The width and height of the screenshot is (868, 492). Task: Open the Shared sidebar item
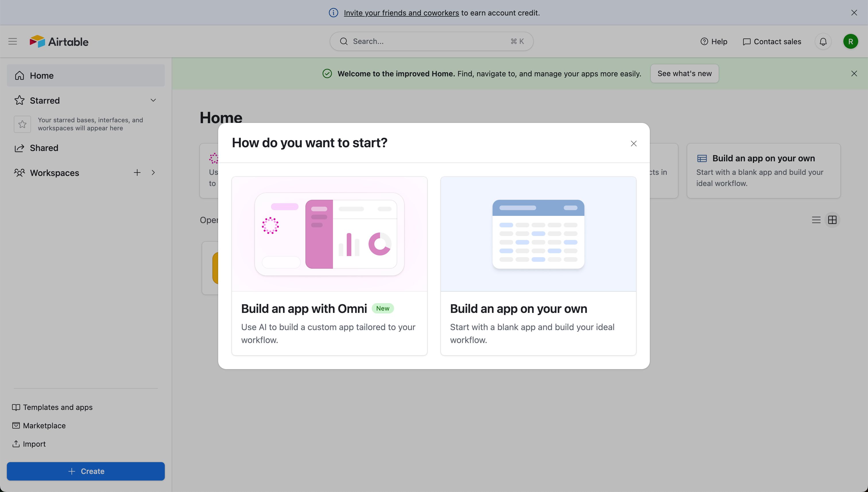pyautogui.click(x=86, y=148)
